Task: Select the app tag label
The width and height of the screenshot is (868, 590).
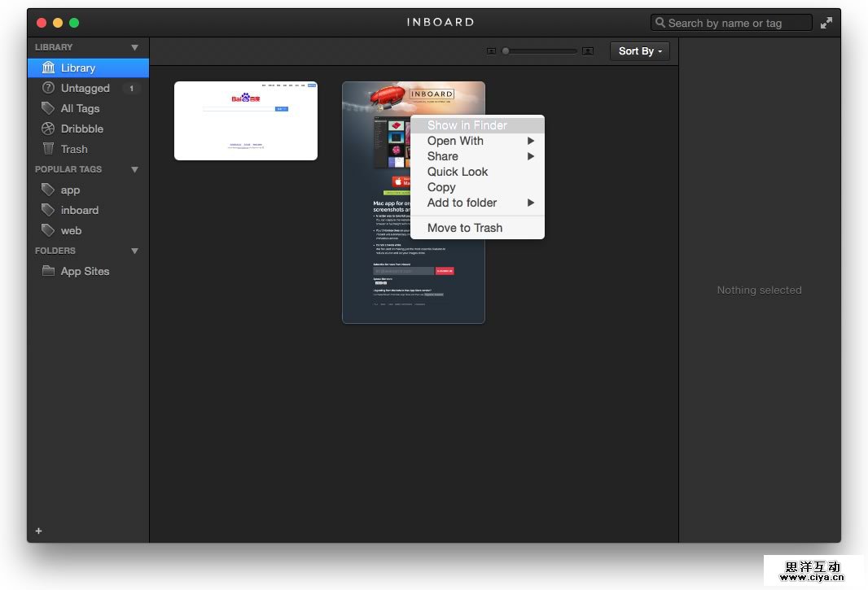Action: point(70,190)
